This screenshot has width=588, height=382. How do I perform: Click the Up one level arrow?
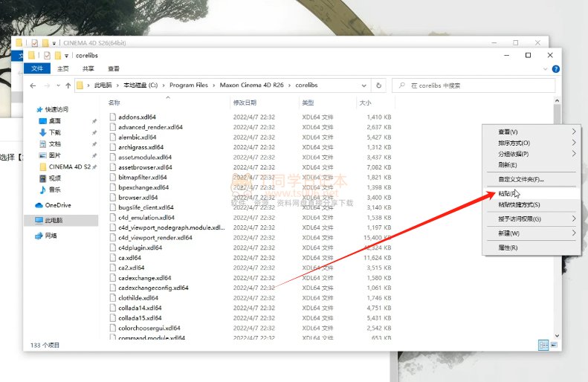click(68, 85)
